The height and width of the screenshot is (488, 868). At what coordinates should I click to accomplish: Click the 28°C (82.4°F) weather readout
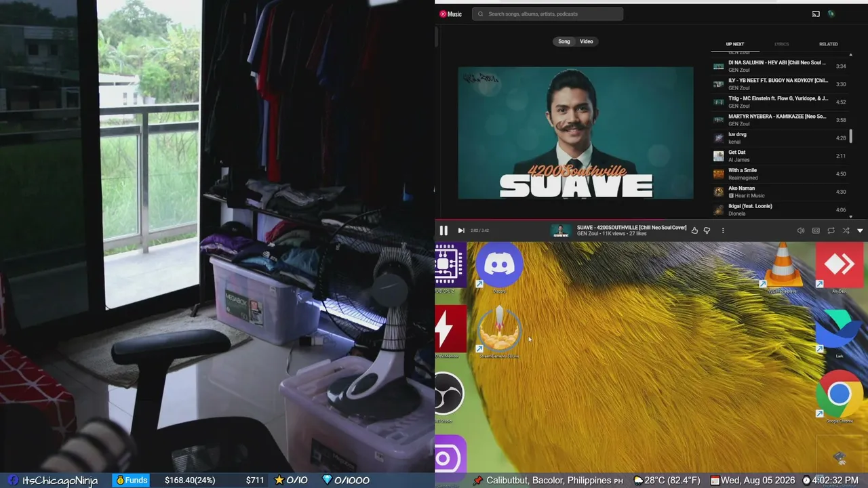[x=672, y=481]
